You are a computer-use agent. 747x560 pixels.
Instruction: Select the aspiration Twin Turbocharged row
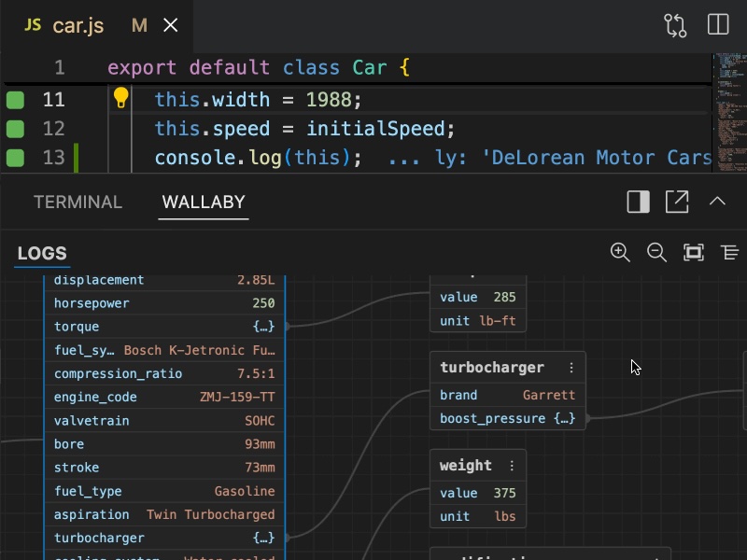coord(164,515)
